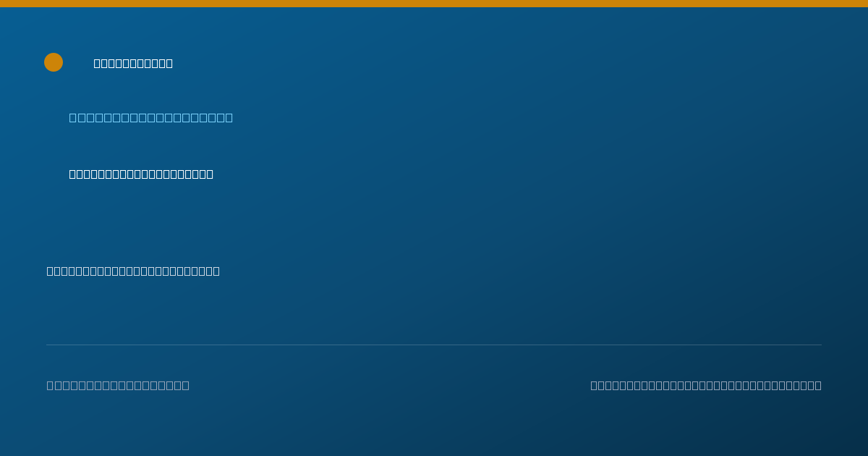Viewport: 868px width, 456px height.
Task: Click the final glyph of the right footer text
Action: [x=818, y=385]
